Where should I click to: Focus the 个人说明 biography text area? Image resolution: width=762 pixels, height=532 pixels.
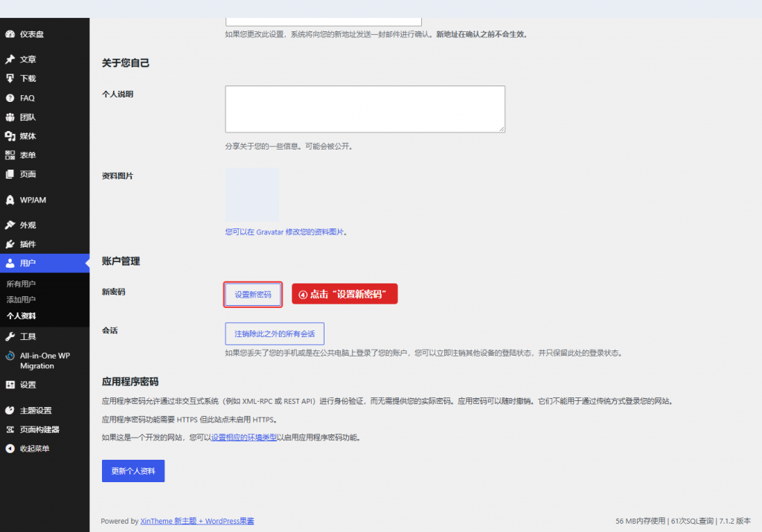pyautogui.click(x=365, y=109)
